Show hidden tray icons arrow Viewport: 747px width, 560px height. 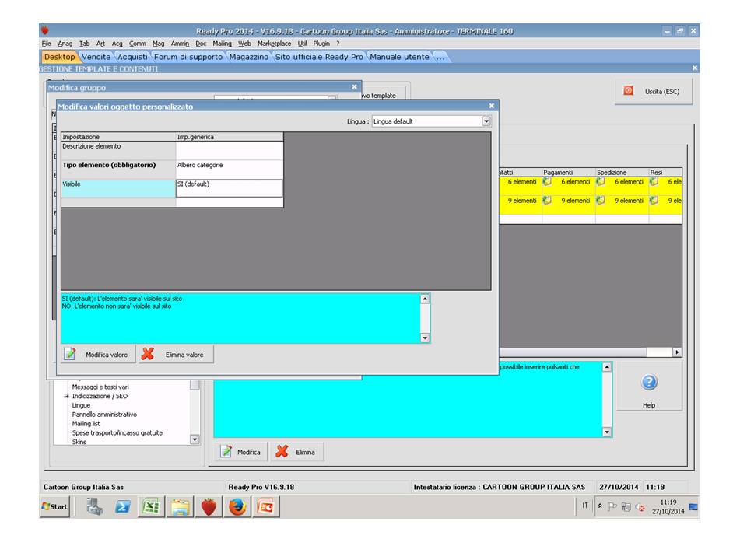(x=600, y=506)
